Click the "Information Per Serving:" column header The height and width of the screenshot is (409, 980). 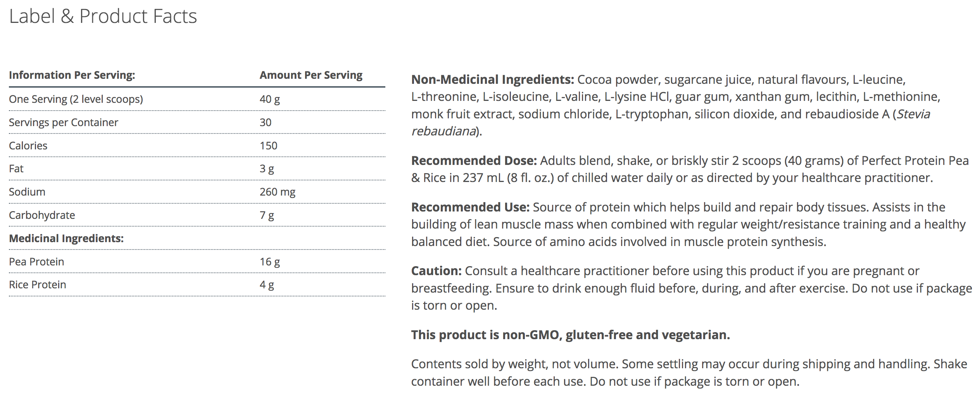point(72,75)
